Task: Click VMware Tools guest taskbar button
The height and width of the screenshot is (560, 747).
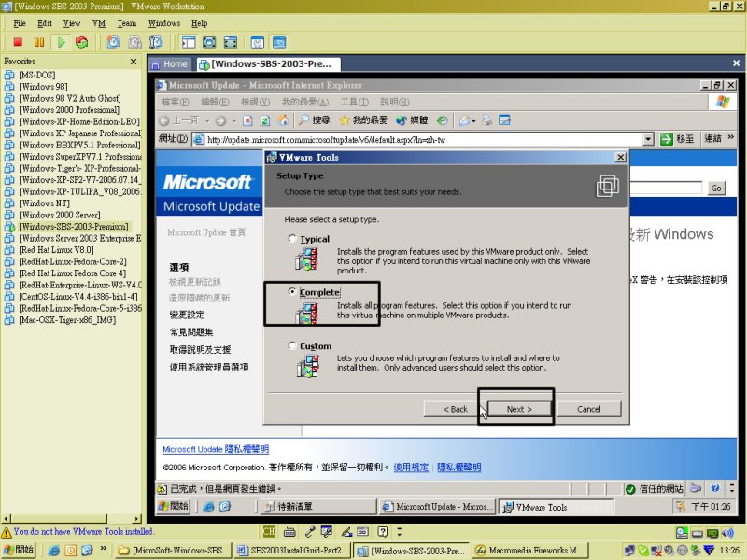Action: 556,507
